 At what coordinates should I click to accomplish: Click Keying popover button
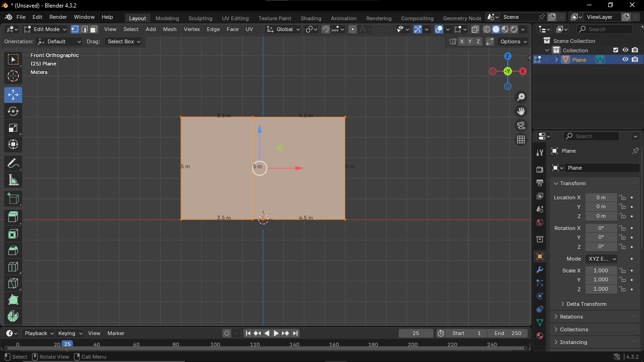pos(70,333)
